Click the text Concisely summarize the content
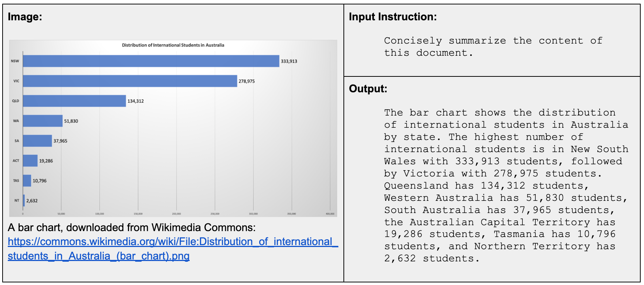This screenshot has height=285, width=644. pos(484,41)
